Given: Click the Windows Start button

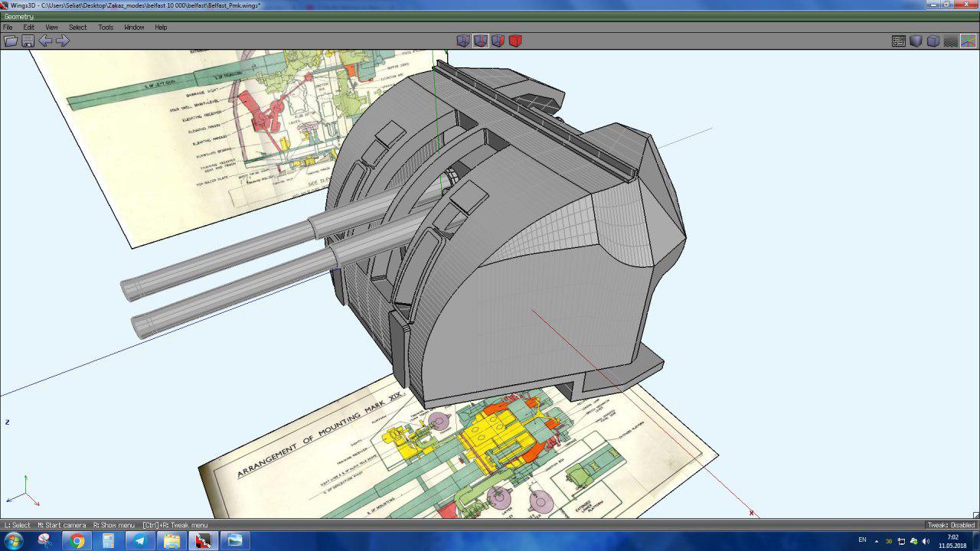Looking at the screenshot, I should point(13,541).
